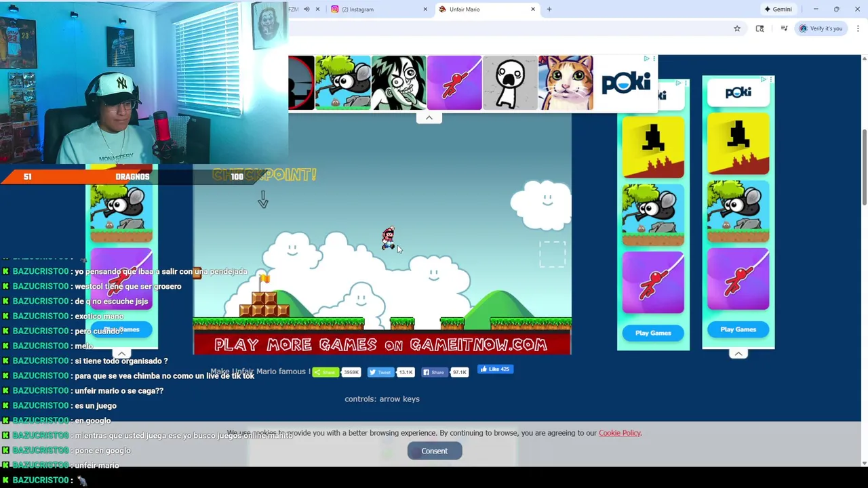Screen dimensions: 868x488
Task: Open the Gemini assistant button
Action: (778, 9)
